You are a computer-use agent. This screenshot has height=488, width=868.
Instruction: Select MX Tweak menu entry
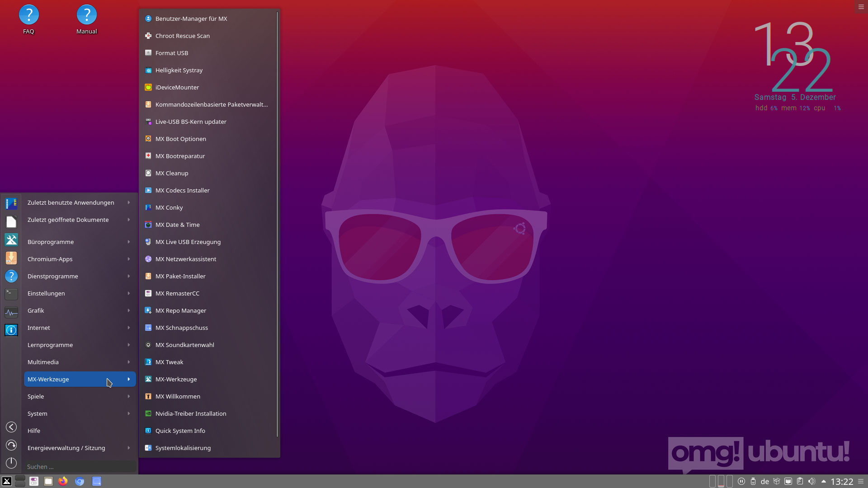169,362
